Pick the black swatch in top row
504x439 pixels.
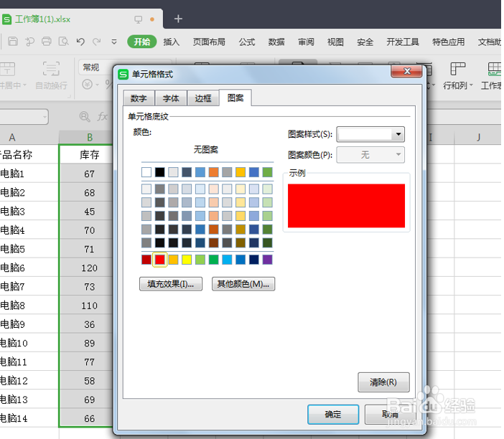coord(160,172)
